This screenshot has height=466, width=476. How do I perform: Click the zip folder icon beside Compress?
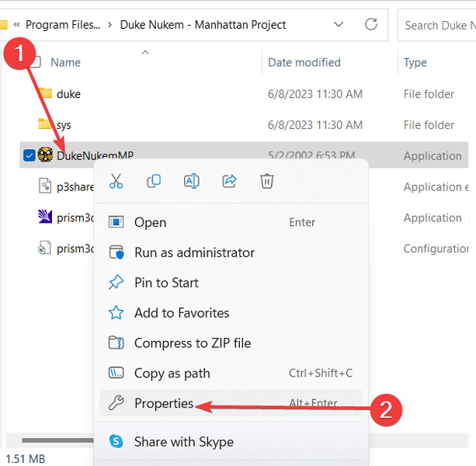click(x=116, y=343)
